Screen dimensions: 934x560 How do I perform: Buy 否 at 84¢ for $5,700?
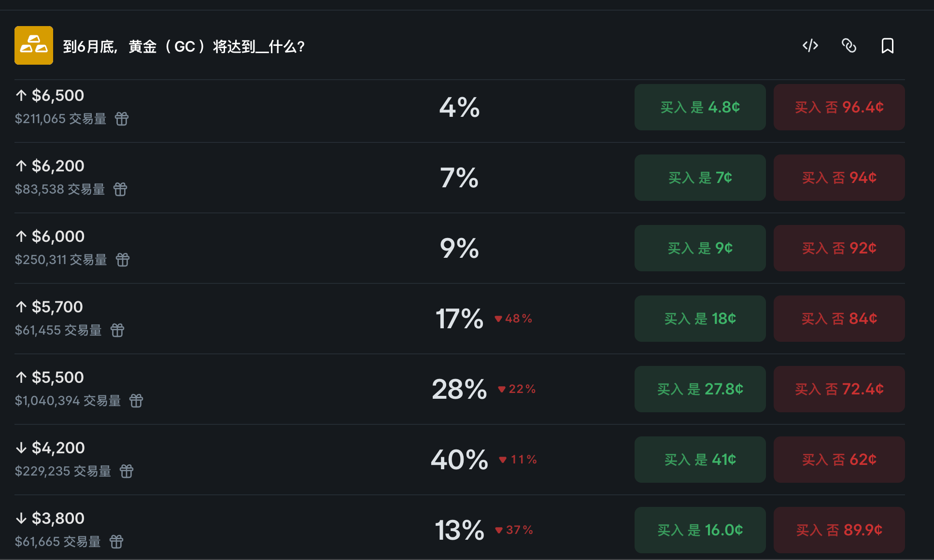pos(839,319)
